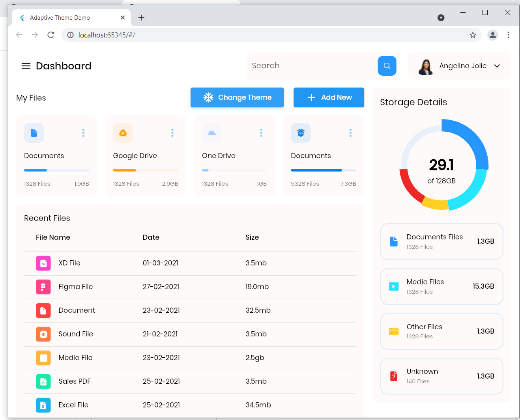Image resolution: width=520 pixels, height=420 pixels.
Task: Click the Google Drive card icon
Action: pos(123,133)
